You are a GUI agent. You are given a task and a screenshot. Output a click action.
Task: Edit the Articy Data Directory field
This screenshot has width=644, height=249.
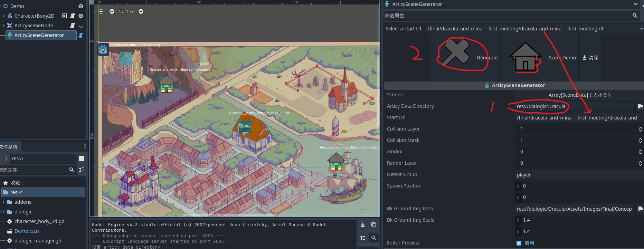click(x=574, y=106)
